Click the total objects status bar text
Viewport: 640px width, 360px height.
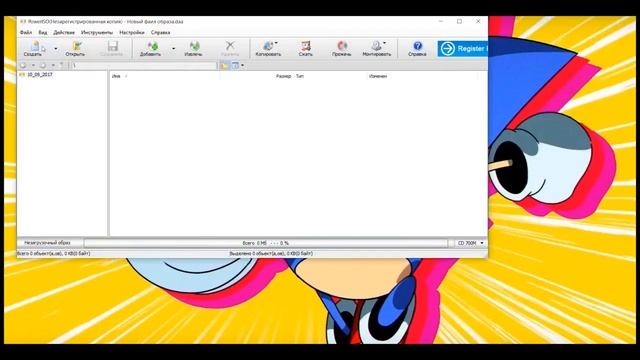53,253
